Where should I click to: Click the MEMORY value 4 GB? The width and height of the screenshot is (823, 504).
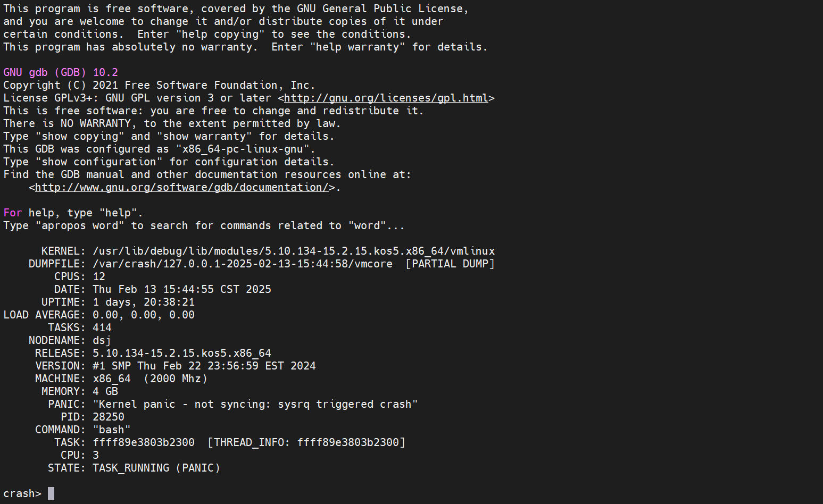click(x=105, y=391)
